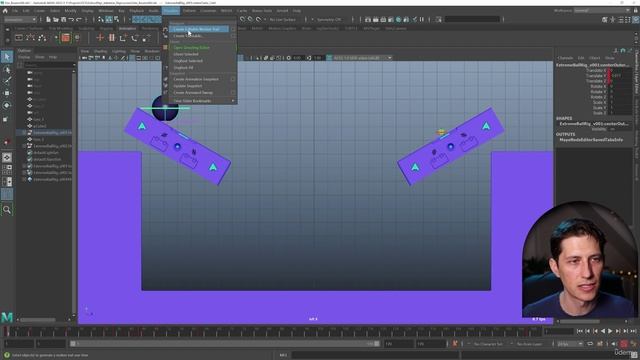Screen dimensions: 640x360
Task: Toggle Auto Keyframe red button
Action: [624, 344]
